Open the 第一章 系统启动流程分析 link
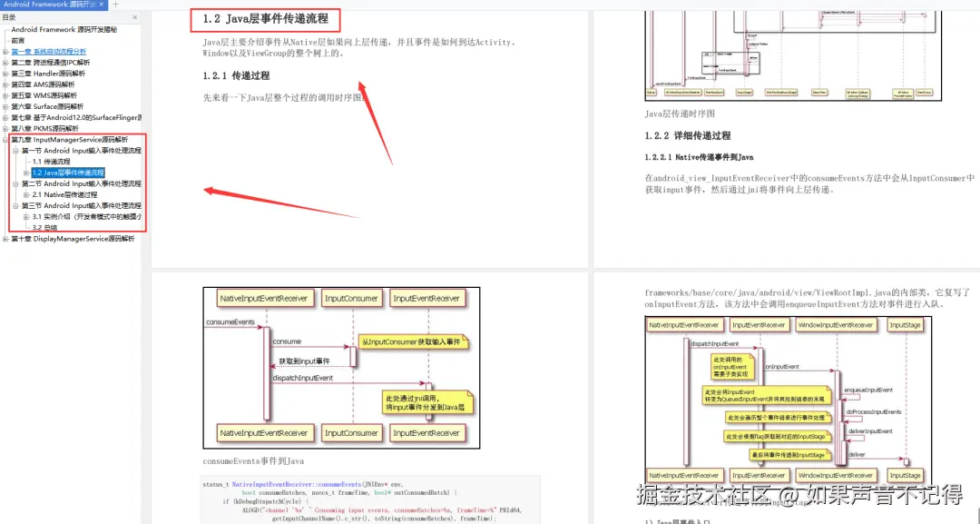The image size is (980, 524). point(49,52)
